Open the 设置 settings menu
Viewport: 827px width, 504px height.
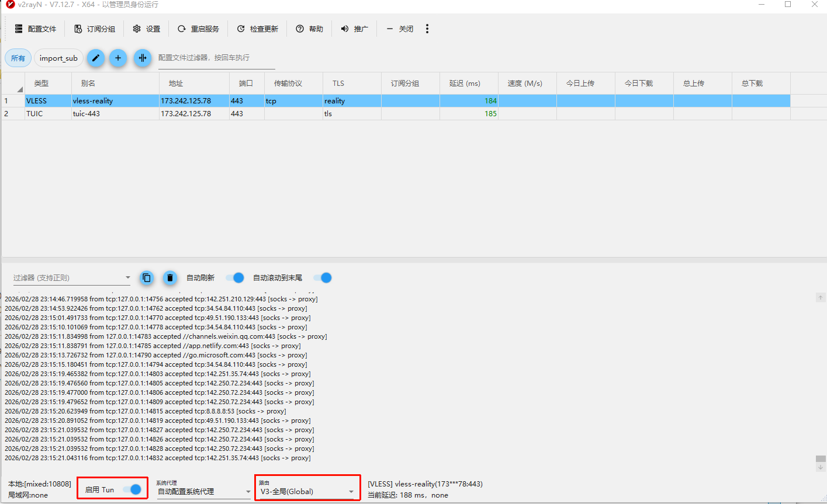[146, 29]
